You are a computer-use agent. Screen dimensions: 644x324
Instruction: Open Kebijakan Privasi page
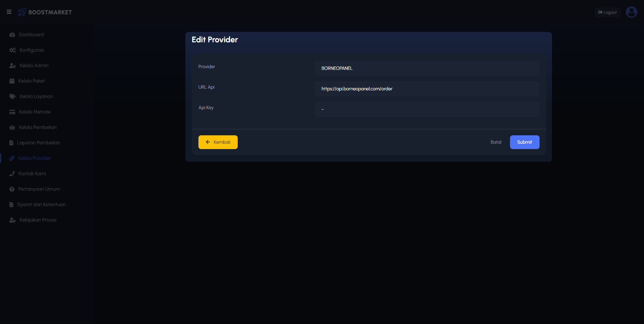tap(38, 220)
